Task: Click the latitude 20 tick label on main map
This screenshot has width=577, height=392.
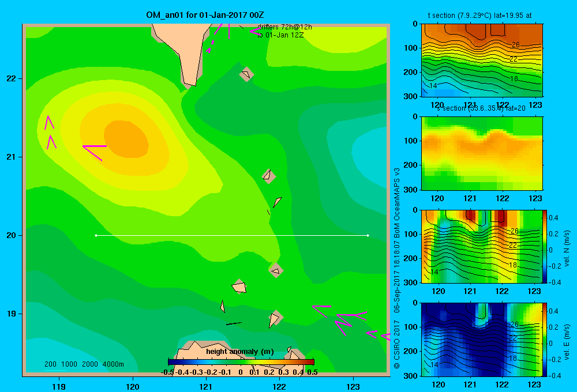Action: coord(12,235)
